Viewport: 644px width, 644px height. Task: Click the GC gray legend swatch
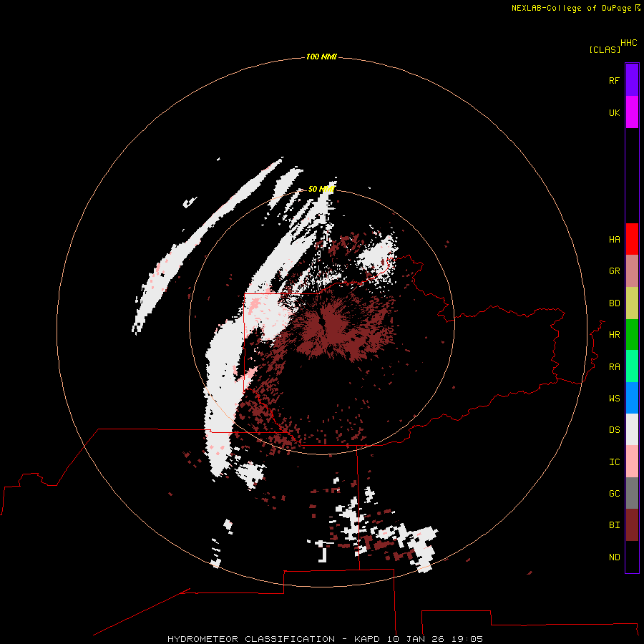click(632, 493)
